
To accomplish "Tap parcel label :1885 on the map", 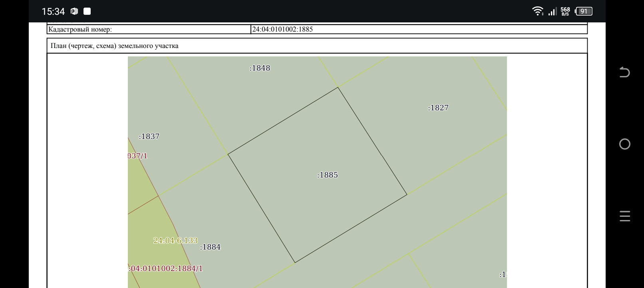I will point(328,175).
